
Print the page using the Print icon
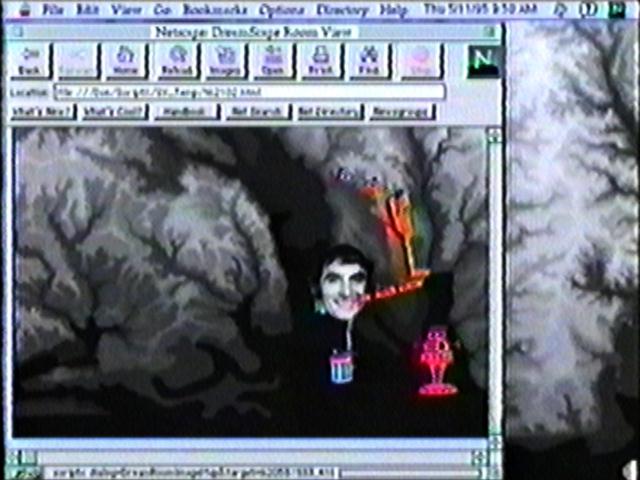coord(321,60)
